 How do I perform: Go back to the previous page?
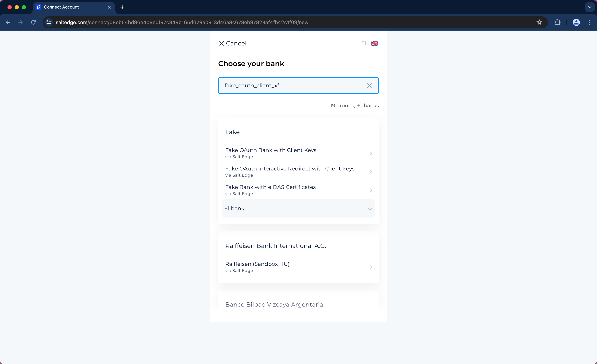[8, 22]
